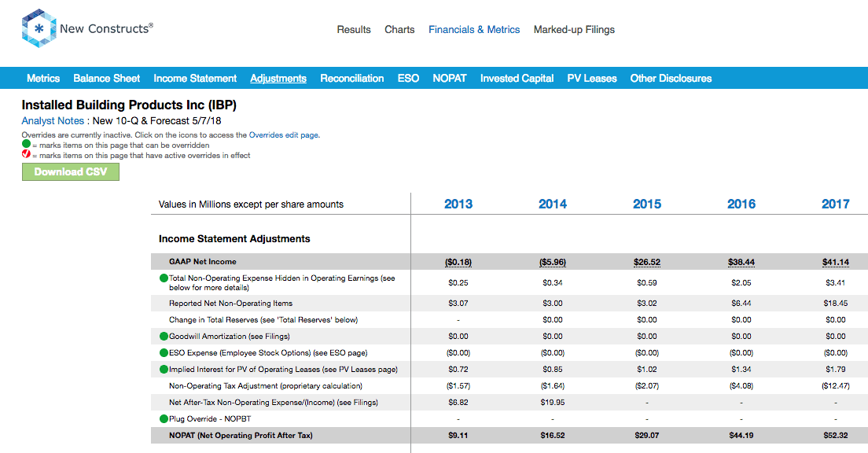Click Net After-Tax Non-Operating Expense label
868x453 pixels.
(x=274, y=402)
